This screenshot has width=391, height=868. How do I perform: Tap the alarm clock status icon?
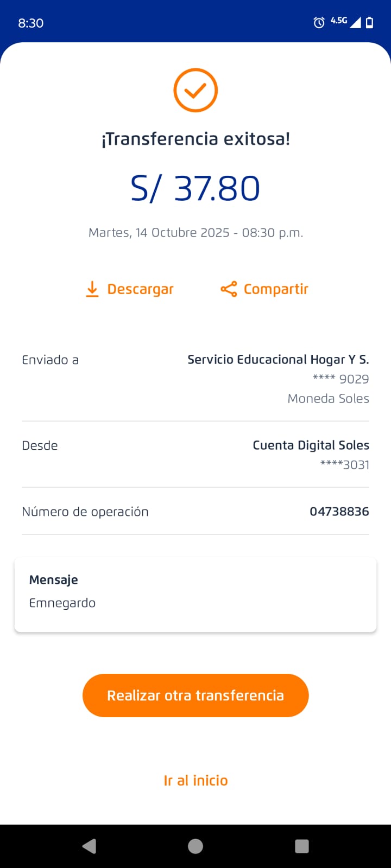point(319,22)
